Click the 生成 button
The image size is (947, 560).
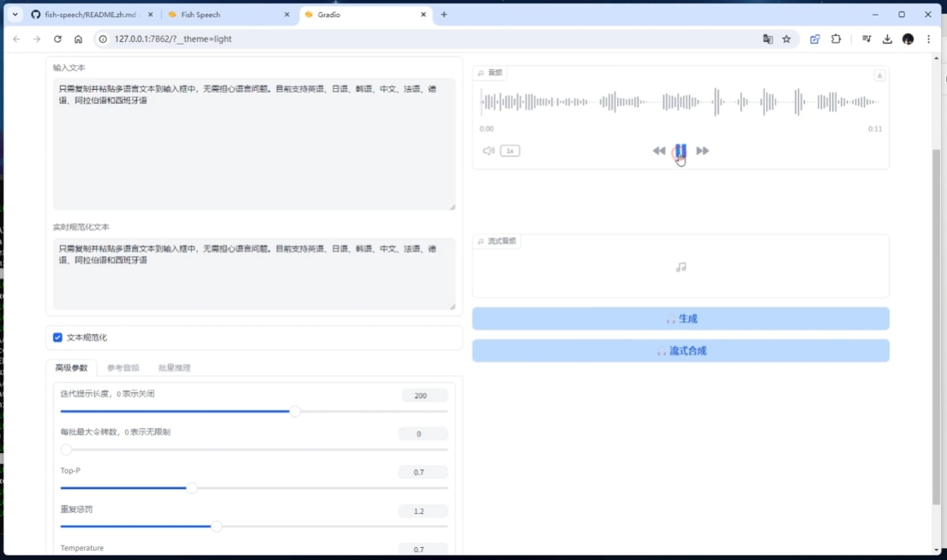680,319
